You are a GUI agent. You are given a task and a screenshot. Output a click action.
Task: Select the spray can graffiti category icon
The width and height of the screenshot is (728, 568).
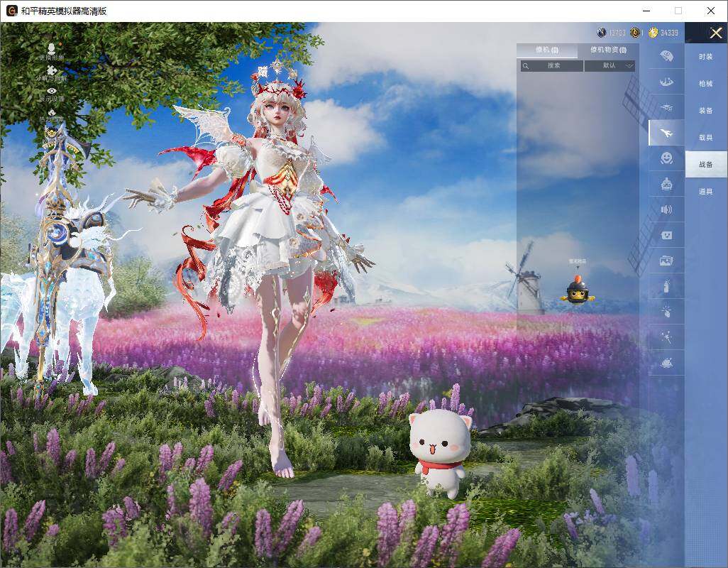pos(666,286)
